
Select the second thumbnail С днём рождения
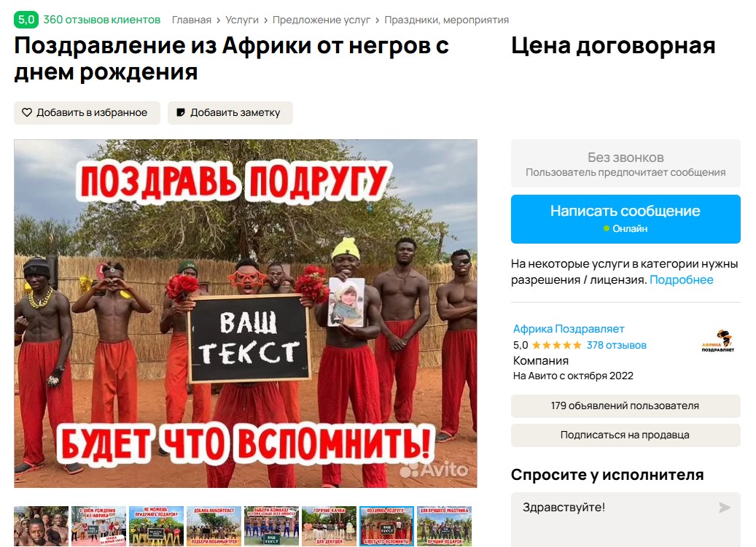click(x=99, y=526)
